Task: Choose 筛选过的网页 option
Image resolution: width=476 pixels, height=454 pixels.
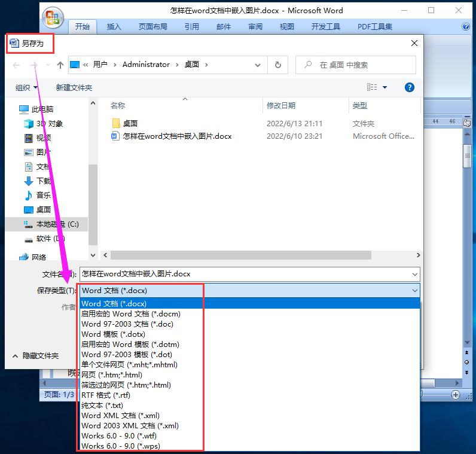Action: click(x=250, y=385)
